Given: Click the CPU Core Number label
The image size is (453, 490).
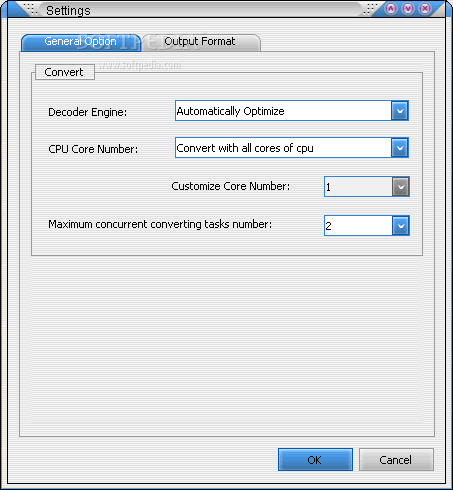Looking at the screenshot, I should click(93, 149).
